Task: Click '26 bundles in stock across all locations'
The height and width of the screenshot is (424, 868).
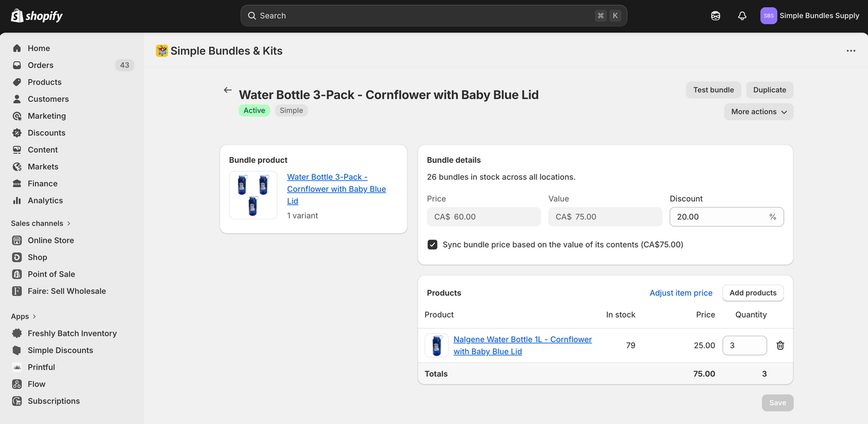Action: [x=501, y=177]
